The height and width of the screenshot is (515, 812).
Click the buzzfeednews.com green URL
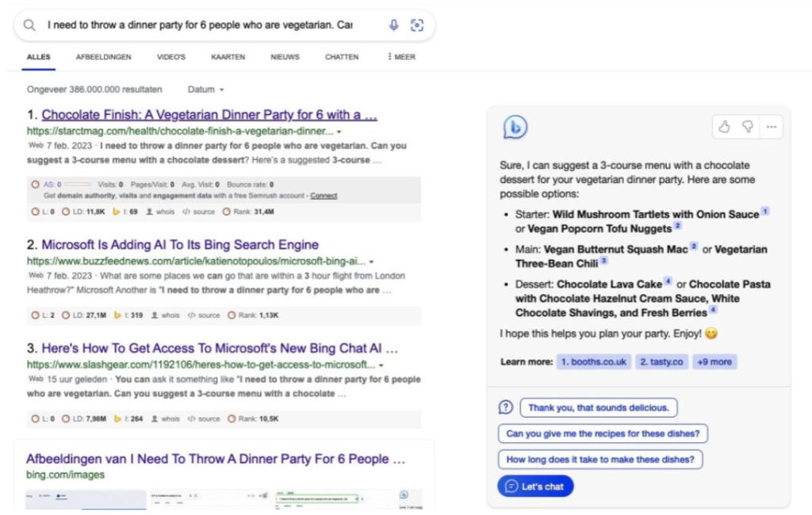coord(197,261)
